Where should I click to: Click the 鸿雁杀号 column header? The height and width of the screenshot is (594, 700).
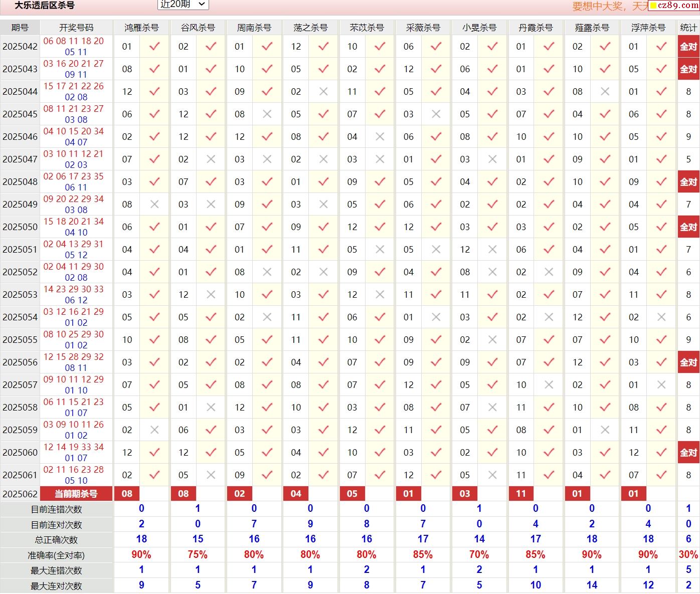pyautogui.click(x=142, y=28)
